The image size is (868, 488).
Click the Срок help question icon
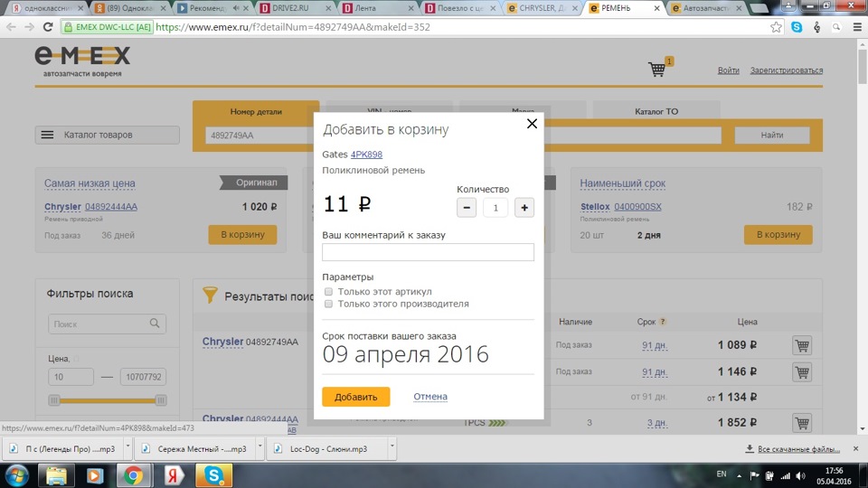[x=663, y=322]
